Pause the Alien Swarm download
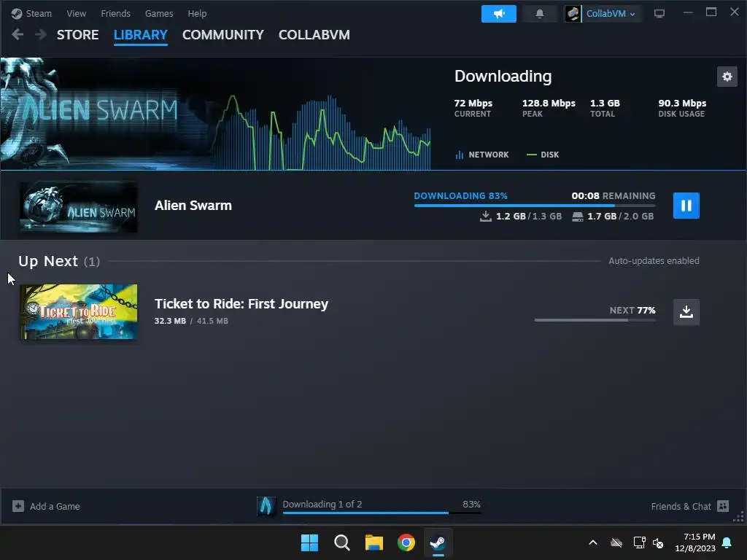The width and height of the screenshot is (747, 560). coord(686,205)
